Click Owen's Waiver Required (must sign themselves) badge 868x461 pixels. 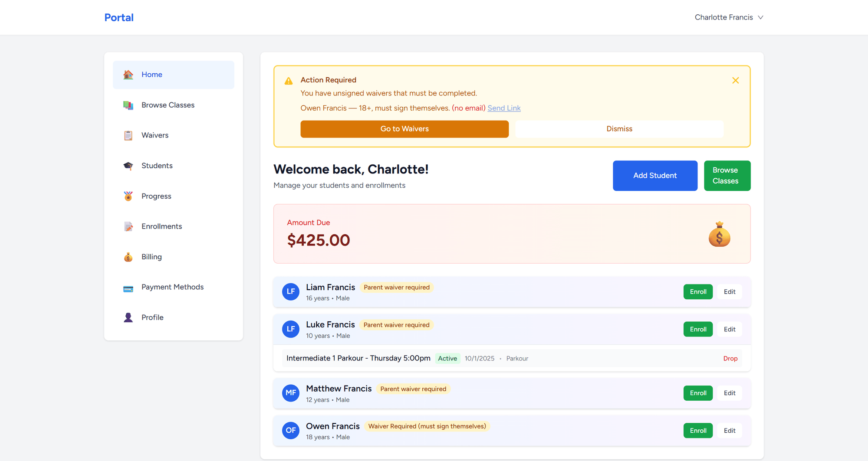[427, 426]
